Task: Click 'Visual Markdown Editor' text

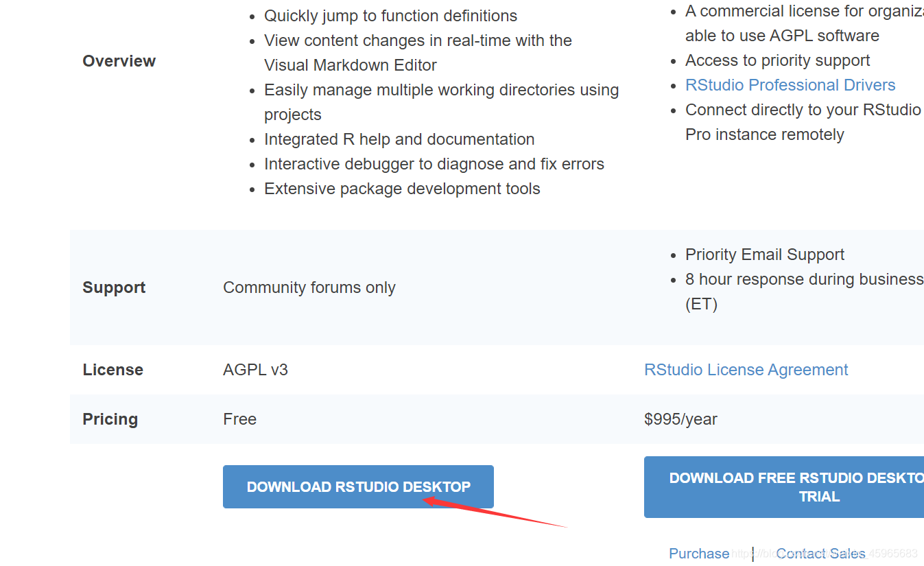Action: pos(351,65)
